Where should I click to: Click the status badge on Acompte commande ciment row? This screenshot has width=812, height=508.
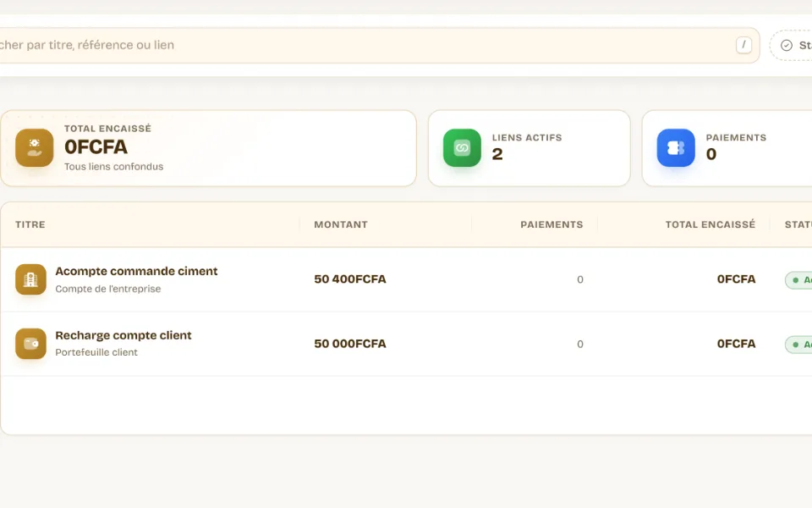[x=798, y=280]
